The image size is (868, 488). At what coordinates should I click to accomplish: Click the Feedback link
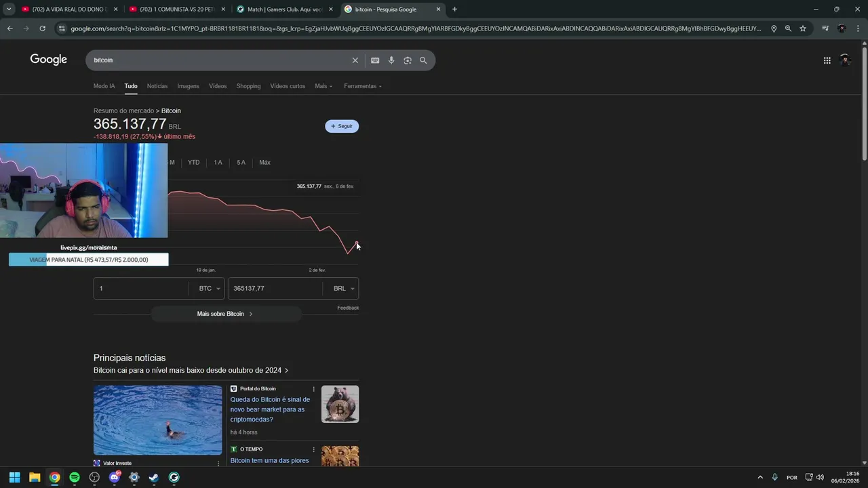click(x=348, y=308)
